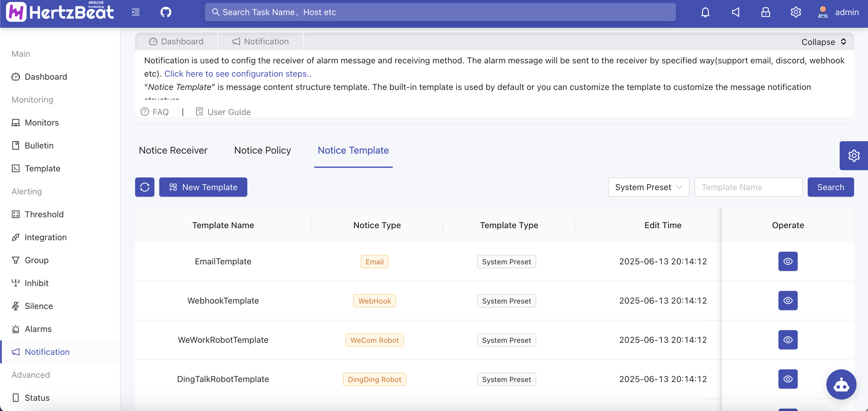The image size is (868, 411).
Task: Refresh the notice template list
Action: click(144, 187)
